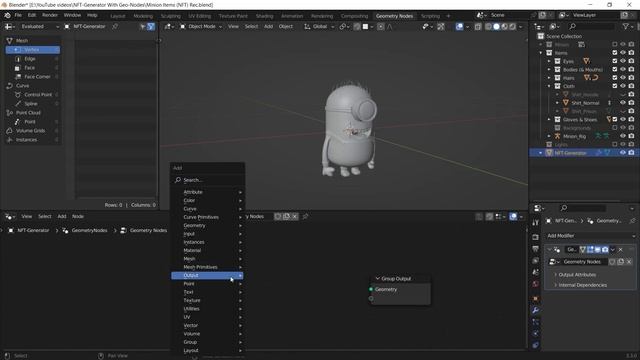640x360 pixels.
Task: Toggle proportional editing icon
Action: click(x=380, y=27)
